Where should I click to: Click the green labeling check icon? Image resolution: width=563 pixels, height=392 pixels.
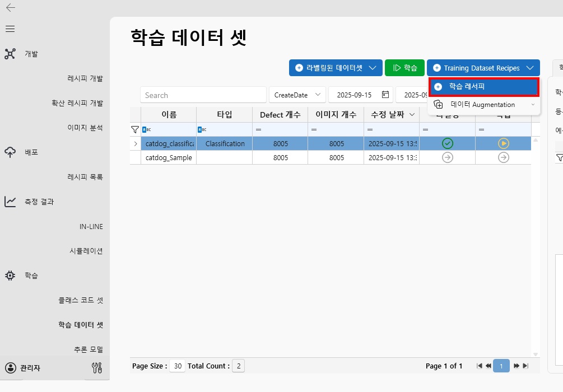(x=447, y=144)
